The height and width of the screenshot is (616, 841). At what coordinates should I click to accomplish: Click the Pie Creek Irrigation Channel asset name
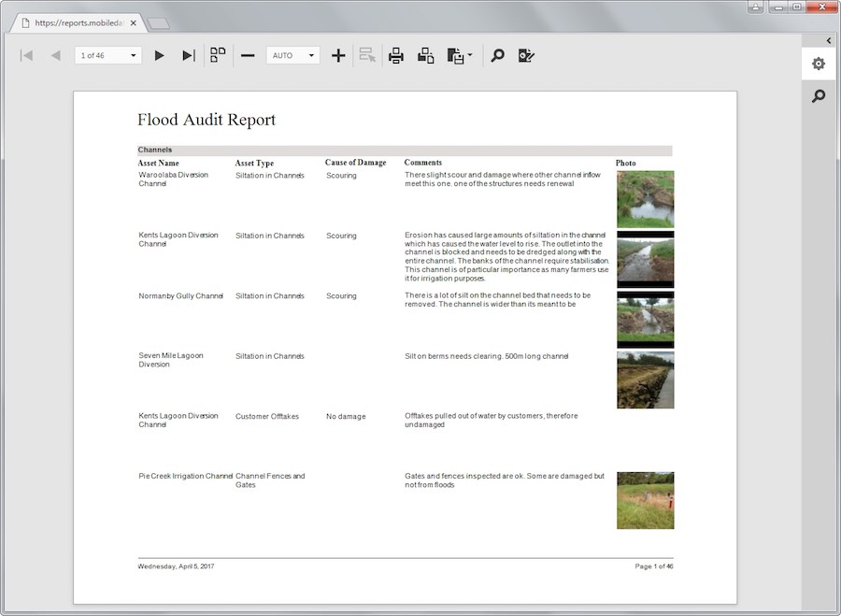click(x=186, y=476)
